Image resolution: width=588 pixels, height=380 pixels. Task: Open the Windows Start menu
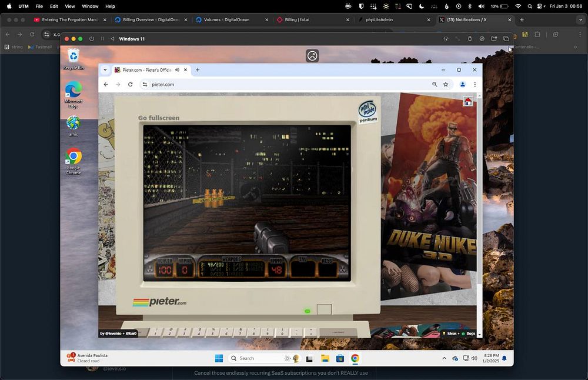219,358
